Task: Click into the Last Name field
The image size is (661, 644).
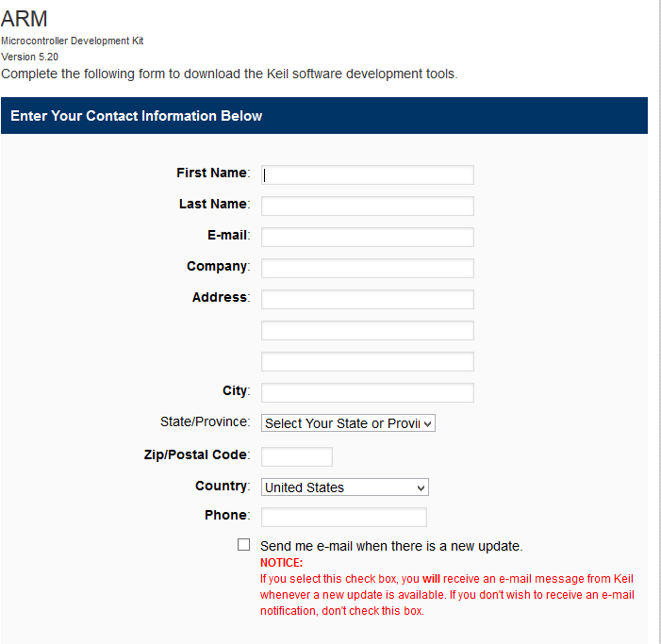Action: click(x=367, y=206)
